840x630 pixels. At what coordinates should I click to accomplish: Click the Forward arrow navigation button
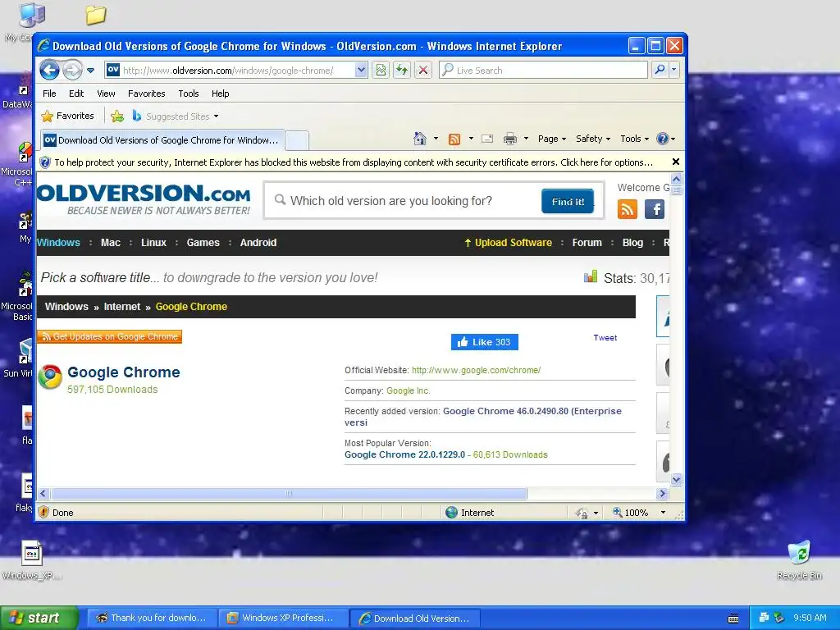72,71
